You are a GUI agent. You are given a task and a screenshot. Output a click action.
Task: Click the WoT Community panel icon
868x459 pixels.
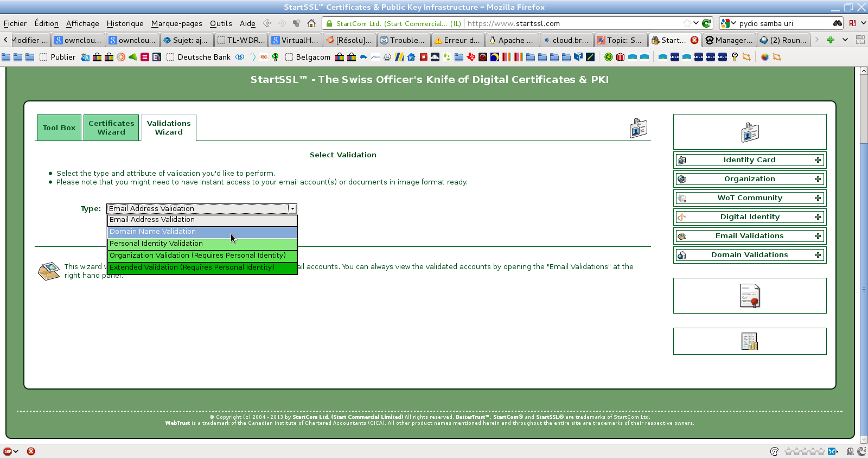[682, 198]
